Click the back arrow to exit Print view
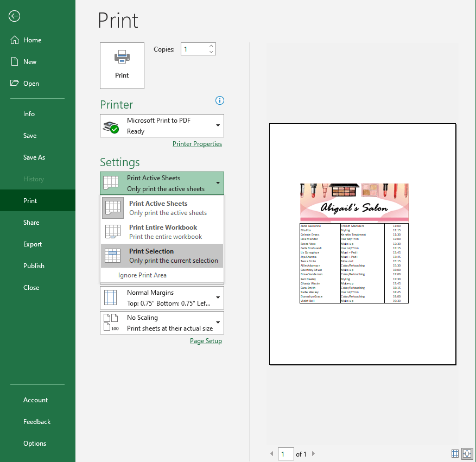This screenshot has width=476, height=462. (x=14, y=16)
